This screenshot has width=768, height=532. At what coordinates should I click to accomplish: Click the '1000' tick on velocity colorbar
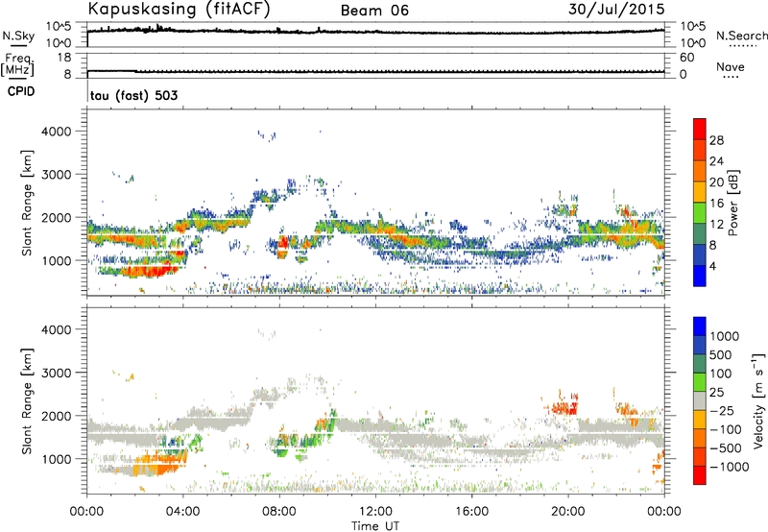(725, 336)
